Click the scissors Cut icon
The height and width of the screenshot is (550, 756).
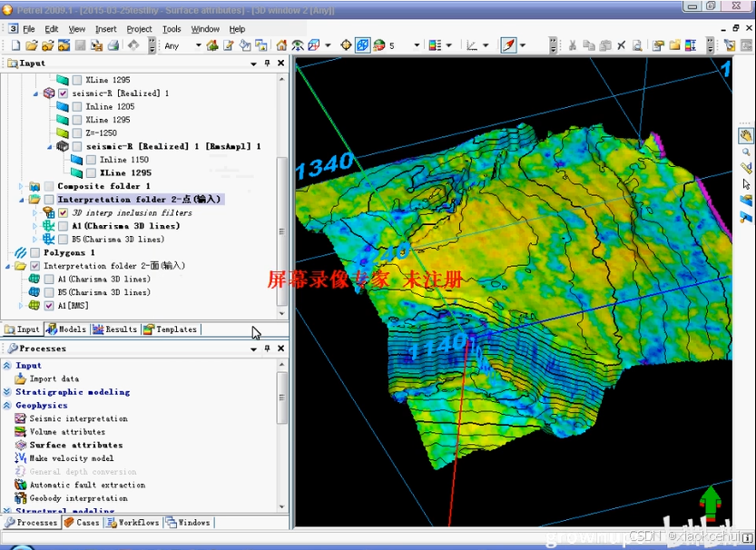[573, 45]
